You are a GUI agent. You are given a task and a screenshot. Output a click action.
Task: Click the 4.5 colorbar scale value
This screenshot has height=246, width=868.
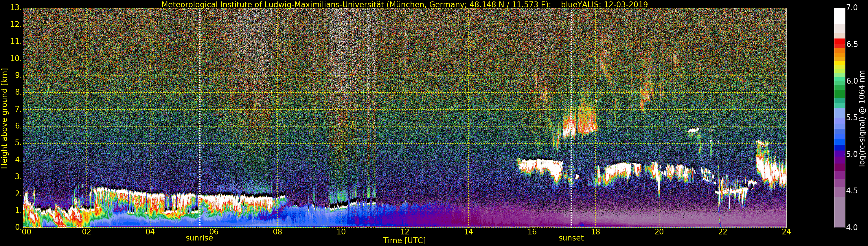852,191
